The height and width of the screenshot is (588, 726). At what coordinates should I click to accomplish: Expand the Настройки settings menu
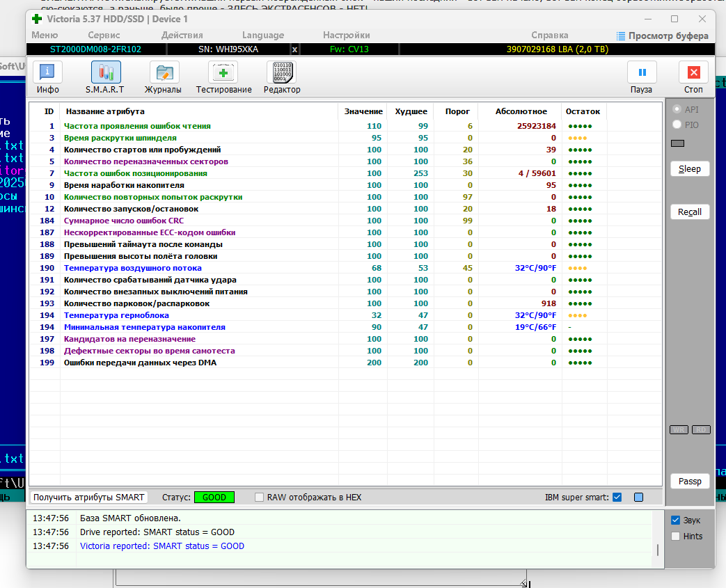pyautogui.click(x=346, y=35)
